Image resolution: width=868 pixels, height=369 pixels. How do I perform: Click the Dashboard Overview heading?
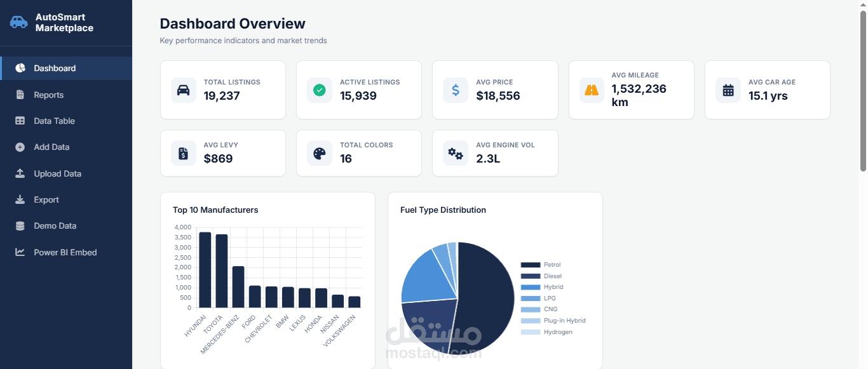tap(233, 23)
